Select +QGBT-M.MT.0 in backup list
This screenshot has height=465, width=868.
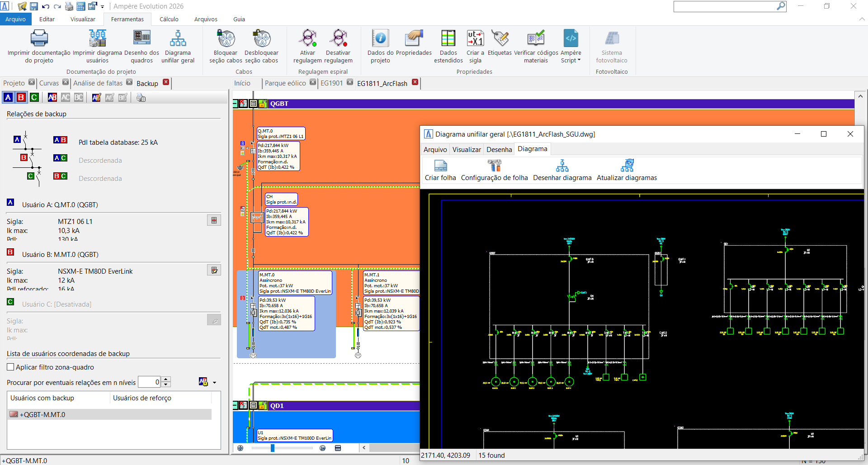pyautogui.click(x=42, y=414)
